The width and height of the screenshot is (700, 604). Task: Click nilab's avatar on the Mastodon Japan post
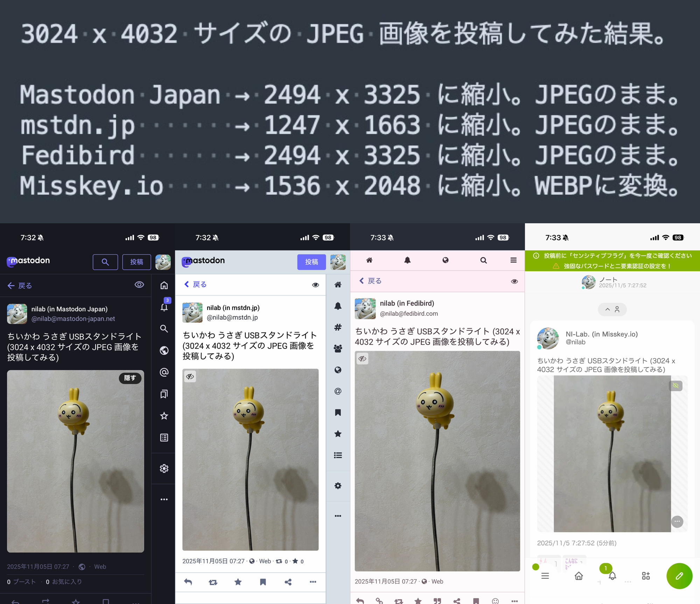[17, 314]
